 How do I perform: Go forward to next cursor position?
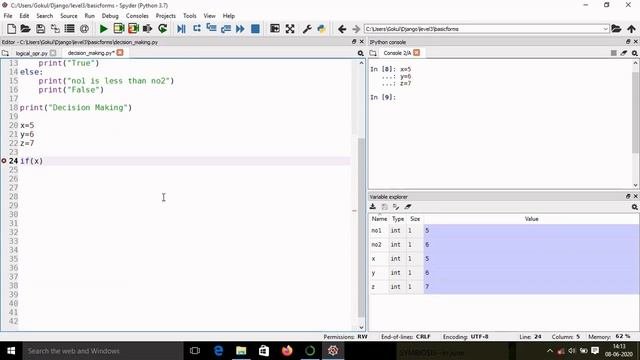[x=356, y=29]
